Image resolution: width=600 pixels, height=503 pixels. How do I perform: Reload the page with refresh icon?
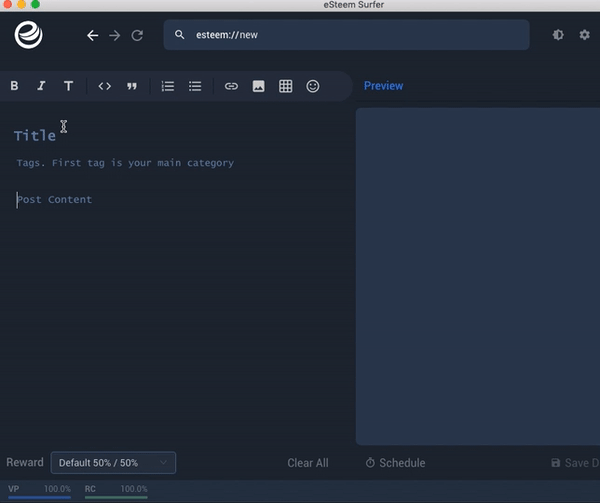pos(137,36)
